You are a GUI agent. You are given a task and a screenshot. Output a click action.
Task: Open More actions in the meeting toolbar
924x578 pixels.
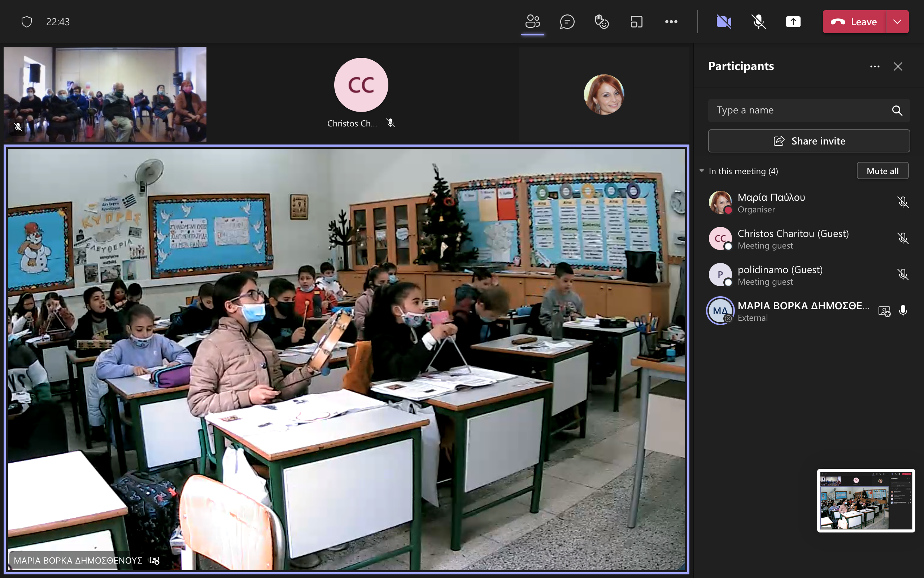pyautogui.click(x=671, y=22)
